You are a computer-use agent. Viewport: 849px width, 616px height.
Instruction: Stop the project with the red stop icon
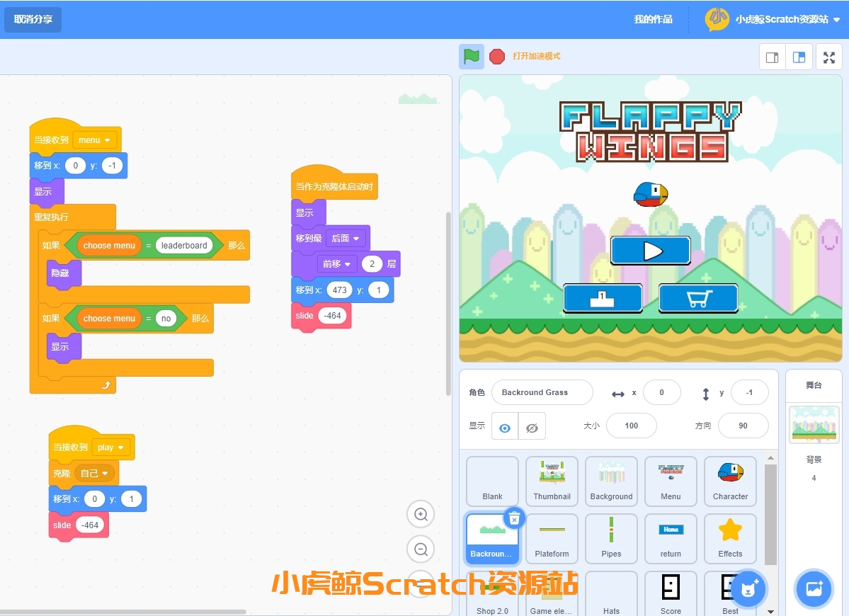(496, 57)
